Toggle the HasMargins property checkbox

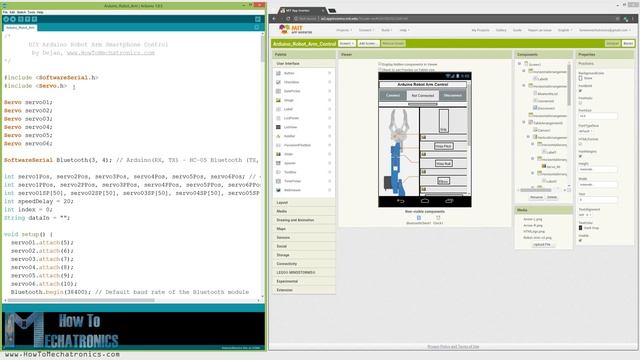[580, 156]
